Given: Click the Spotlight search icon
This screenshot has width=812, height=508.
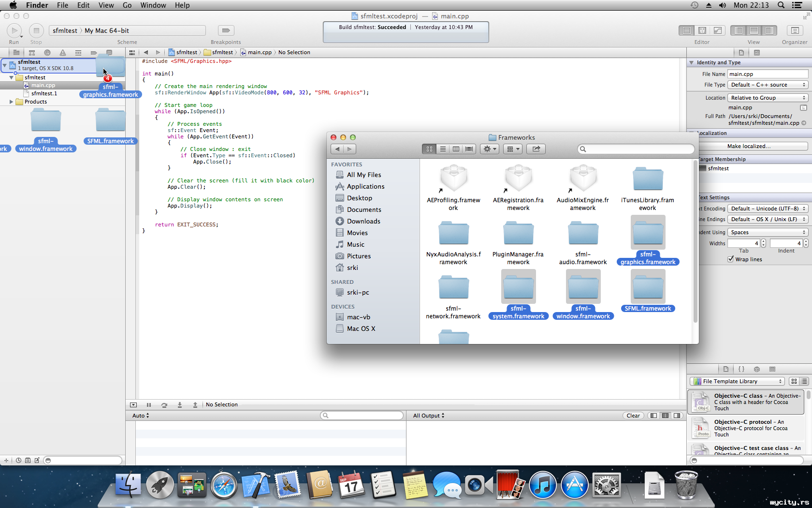Looking at the screenshot, I should [x=781, y=5].
